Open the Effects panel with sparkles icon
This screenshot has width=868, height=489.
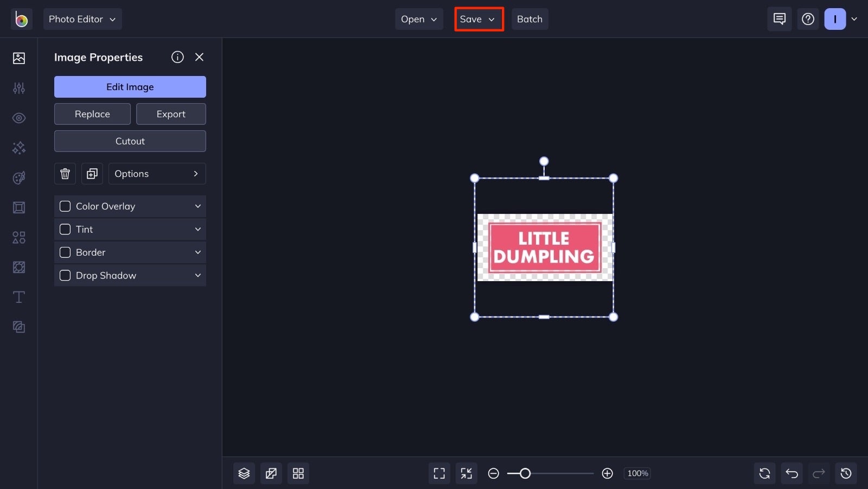[18, 148]
